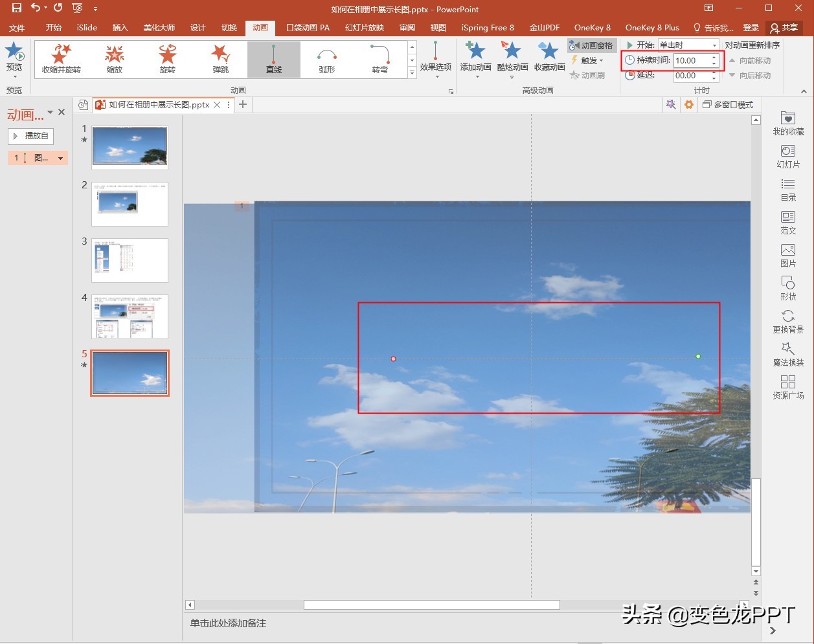Viewport: 814px width, 644px height.
Task: Open 目录 in right sidebar
Action: (x=788, y=190)
